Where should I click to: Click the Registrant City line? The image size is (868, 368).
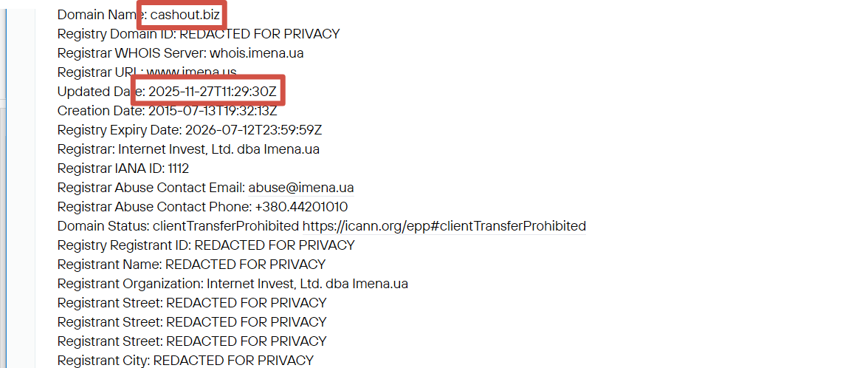coord(185,361)
